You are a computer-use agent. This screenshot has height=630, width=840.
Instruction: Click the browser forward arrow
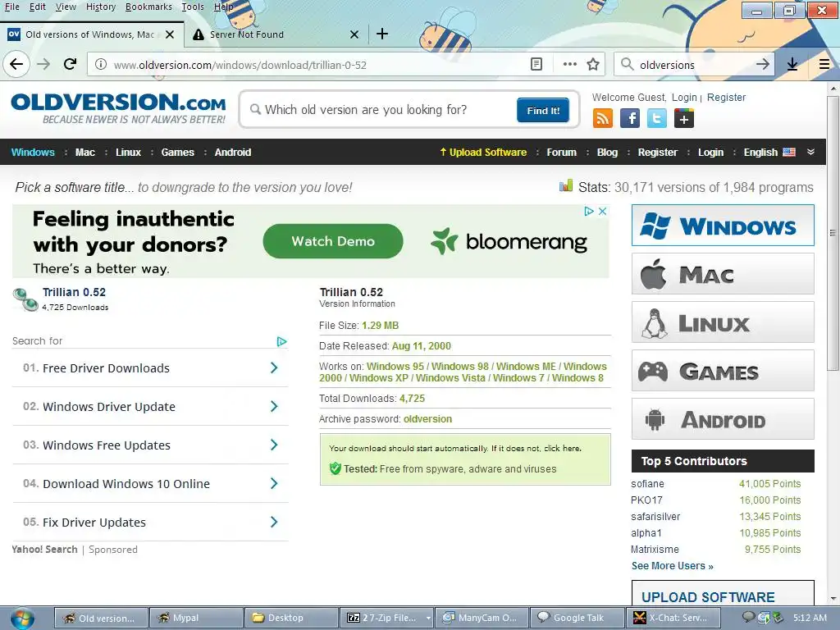click(43, 65)
